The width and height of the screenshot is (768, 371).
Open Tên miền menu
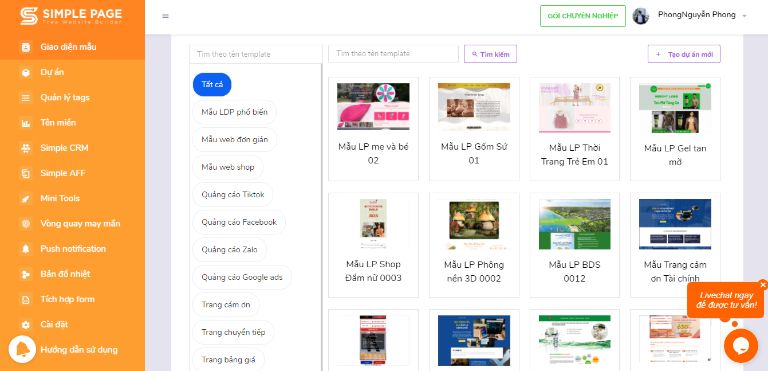(72, 123)
